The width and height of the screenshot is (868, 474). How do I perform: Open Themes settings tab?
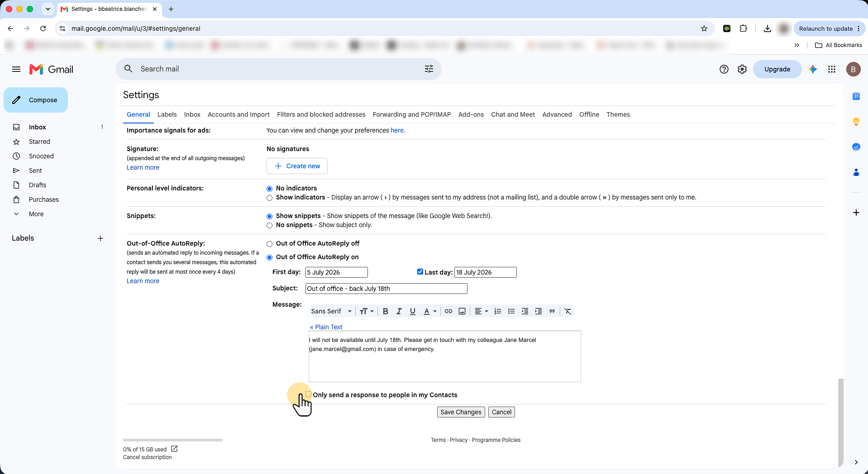click(x=618, y=114)
